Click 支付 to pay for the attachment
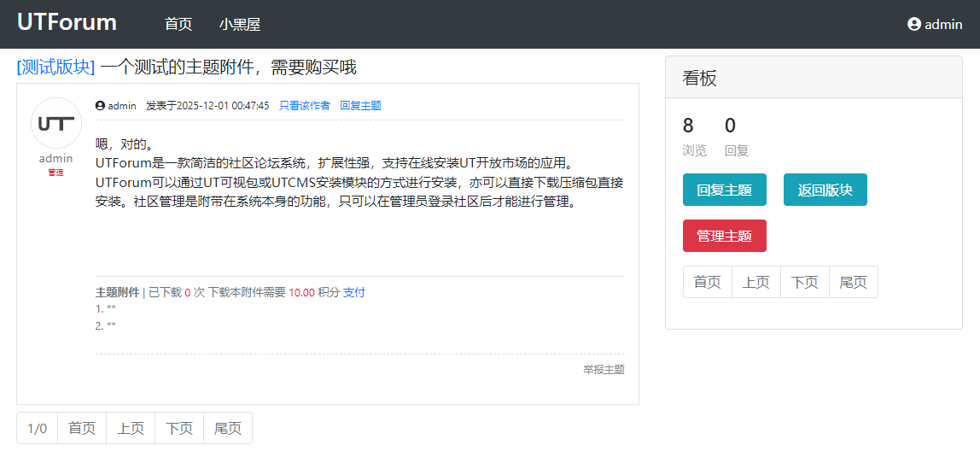Image resolution: width=980 pixels, height=457 pixels. [x=354, y=292]
